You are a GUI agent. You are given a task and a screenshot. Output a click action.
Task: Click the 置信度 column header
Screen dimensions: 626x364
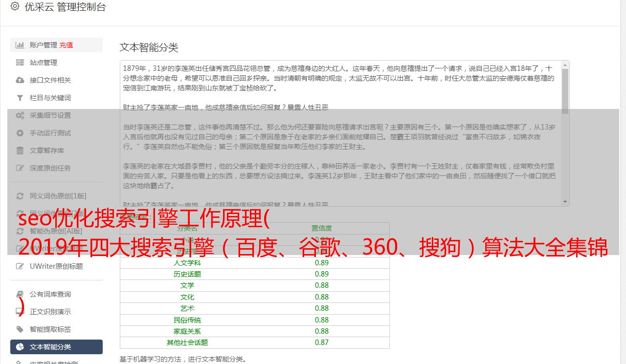(x=322, y=228)
